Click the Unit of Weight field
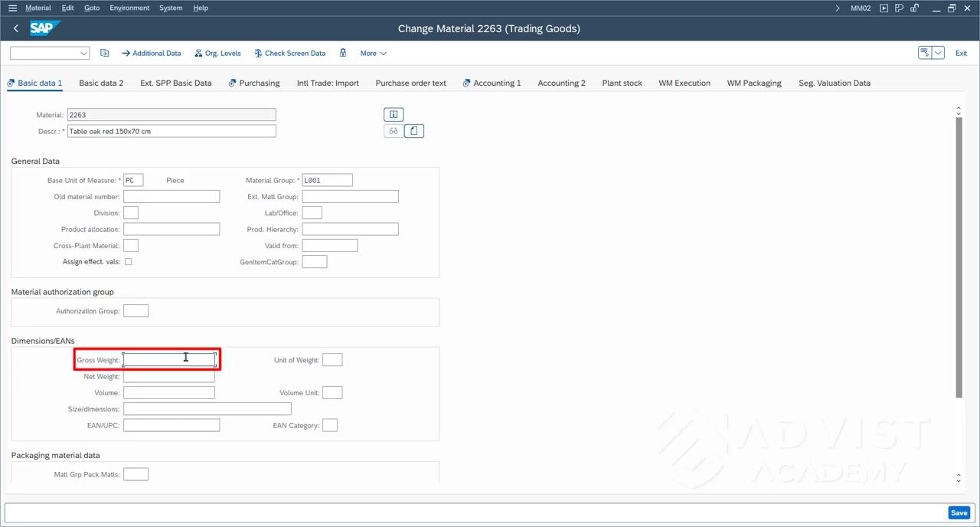980x527 pixels. 332,360
